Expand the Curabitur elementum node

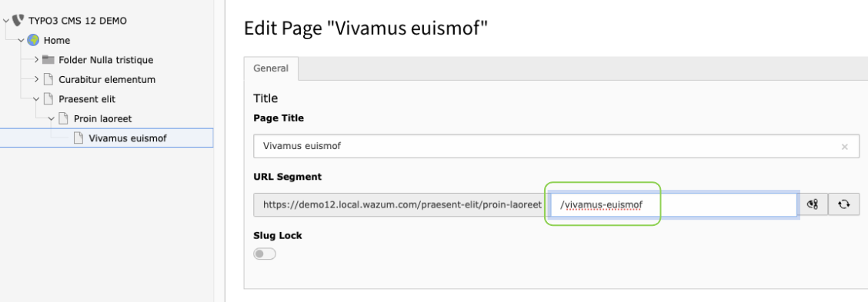point(36,80)
